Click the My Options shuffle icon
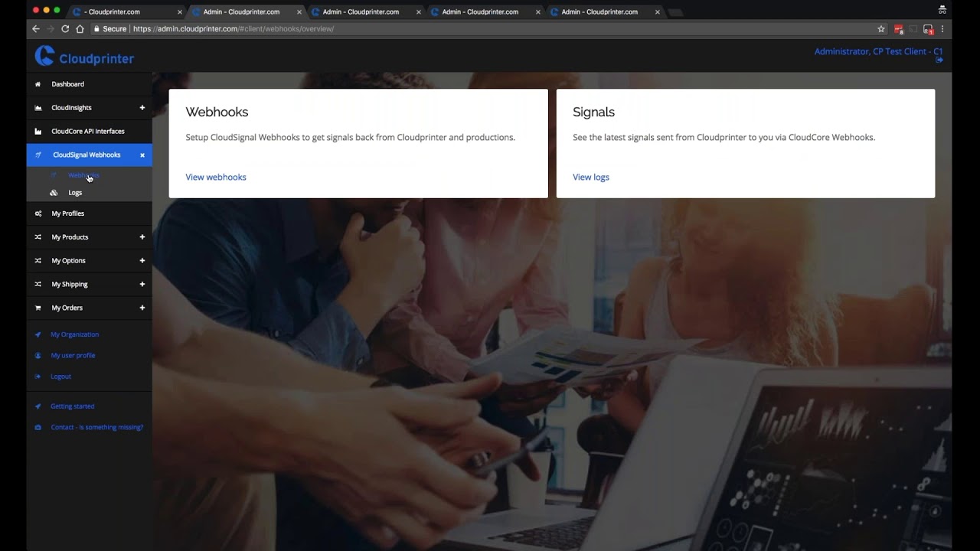Image resolution: width=980 pixels, height=551 pixels. [38, 261]
